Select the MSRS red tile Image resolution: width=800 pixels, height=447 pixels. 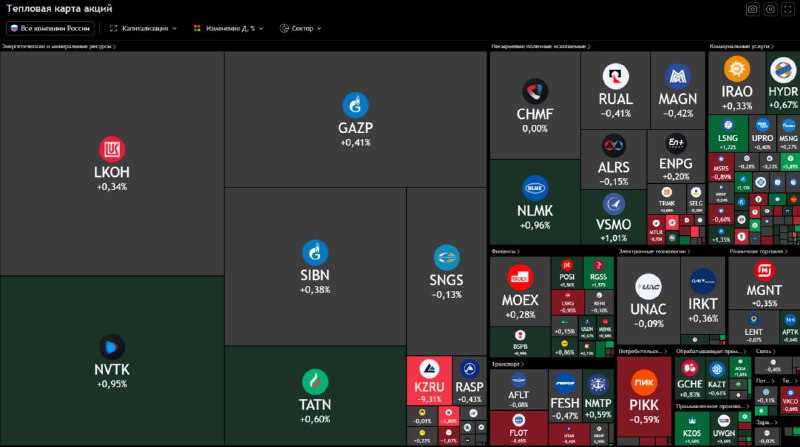pyautogui.click(x=721, y=167)
